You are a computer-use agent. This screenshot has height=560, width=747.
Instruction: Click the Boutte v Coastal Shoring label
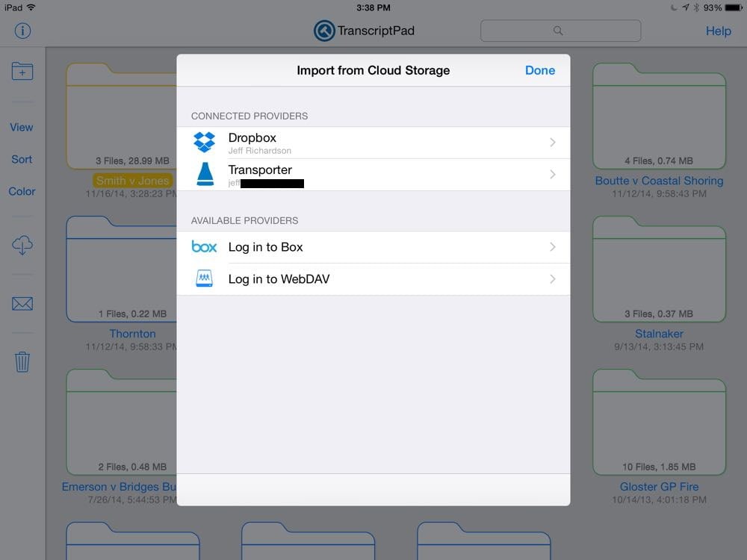659,181
